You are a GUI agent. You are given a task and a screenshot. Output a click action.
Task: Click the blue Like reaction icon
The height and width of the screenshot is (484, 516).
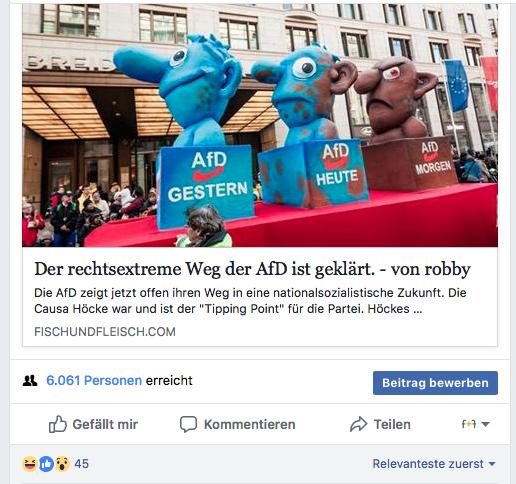coord(46,464)
